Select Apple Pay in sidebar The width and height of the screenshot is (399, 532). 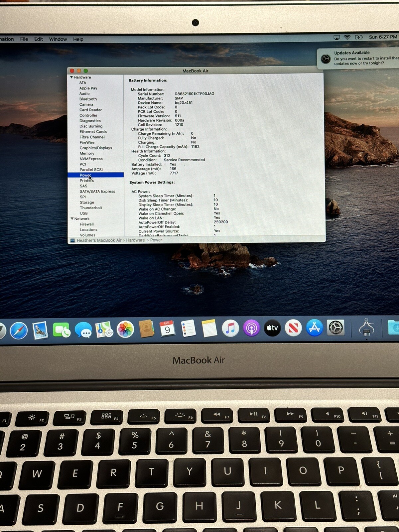[x=88, y=88]
